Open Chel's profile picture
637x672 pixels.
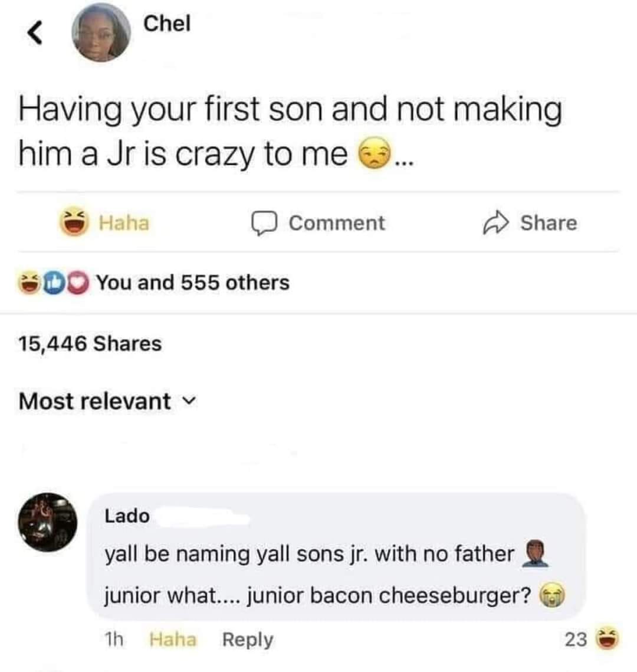100,33
